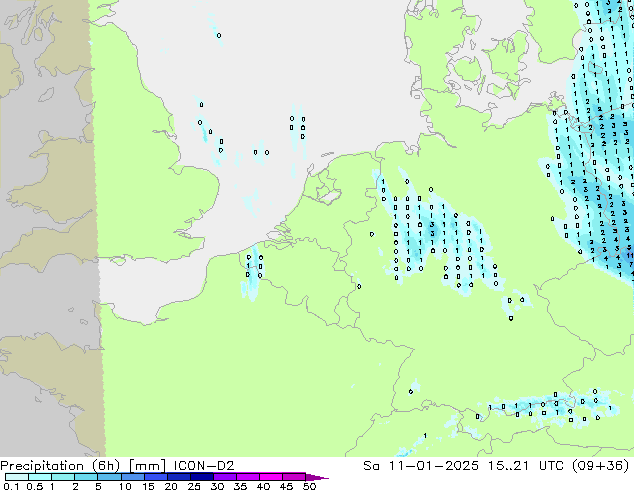This screenshot has width=634, height=490.
Task: Click the '50' value on the legend scale
Action: pos(309,486)
